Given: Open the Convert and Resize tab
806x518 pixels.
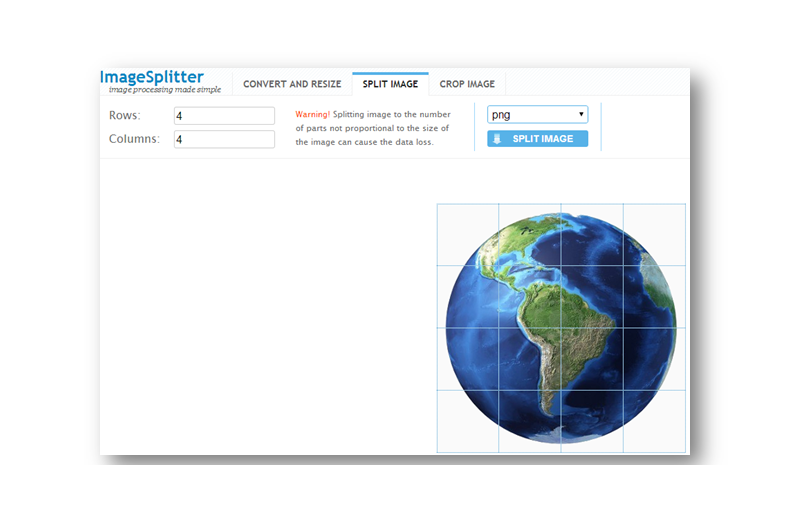Looking at the screenshot, I should pos(292,84).
